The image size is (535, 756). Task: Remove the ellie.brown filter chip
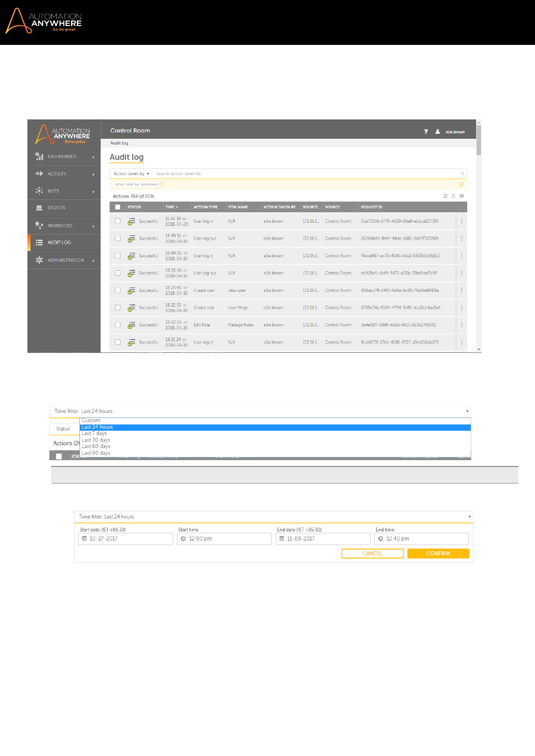[x=161, y=184]
